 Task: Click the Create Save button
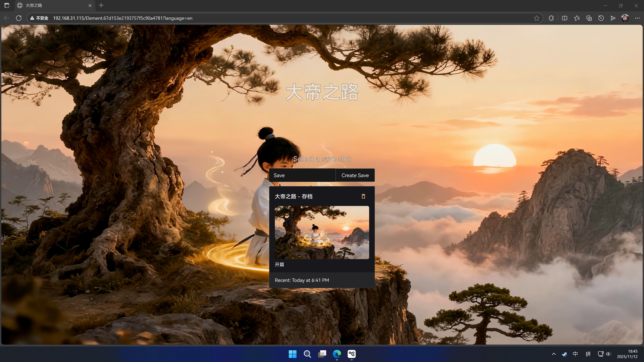pos(355,175)
